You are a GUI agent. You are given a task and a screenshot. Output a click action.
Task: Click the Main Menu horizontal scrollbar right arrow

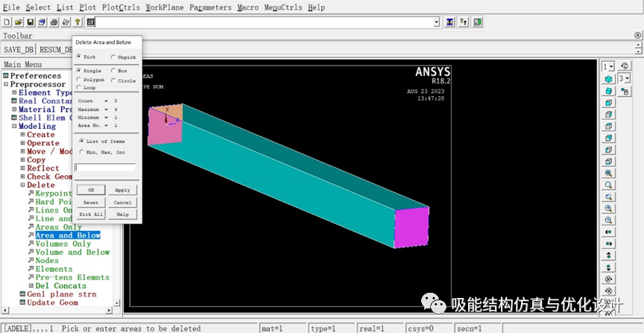tap(109, 311)
